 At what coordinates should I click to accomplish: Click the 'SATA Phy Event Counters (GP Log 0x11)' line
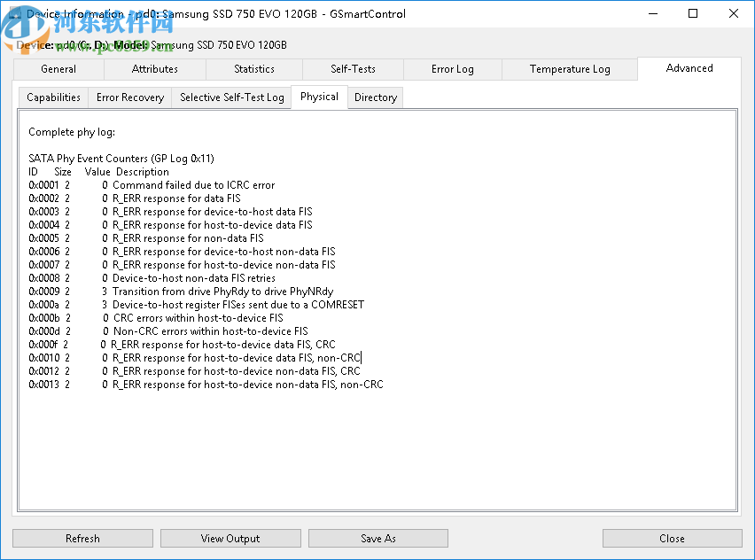121,159
